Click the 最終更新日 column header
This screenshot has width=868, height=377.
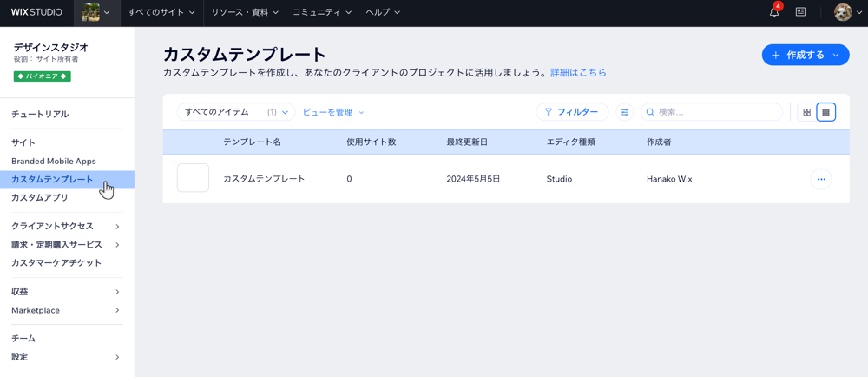tap(467, 142)
